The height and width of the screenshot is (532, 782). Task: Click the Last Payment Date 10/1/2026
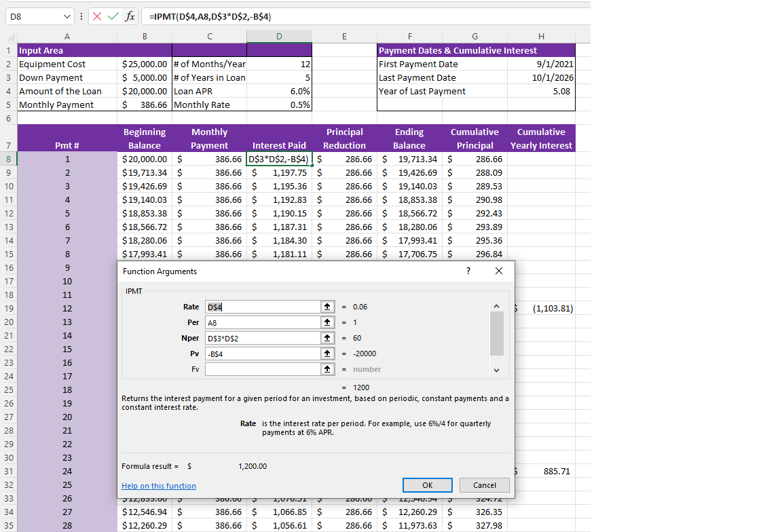pyautogui.click(x=541, y=77)
